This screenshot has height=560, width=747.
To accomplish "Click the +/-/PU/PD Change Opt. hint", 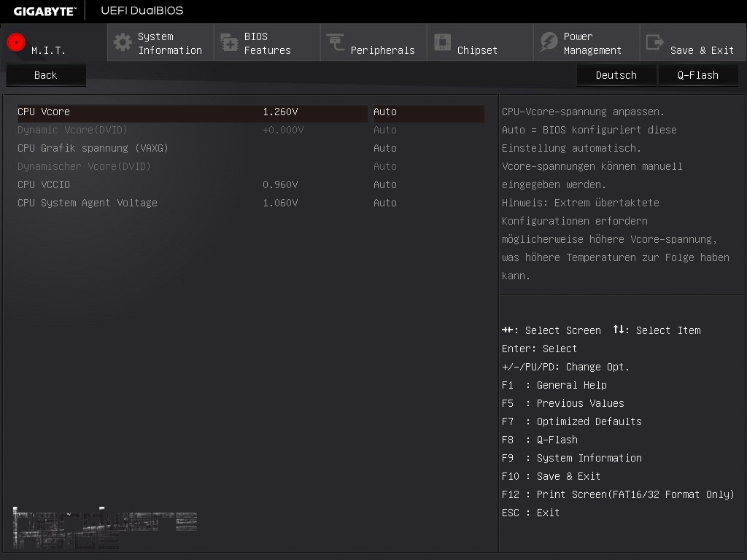I will 565,367.
